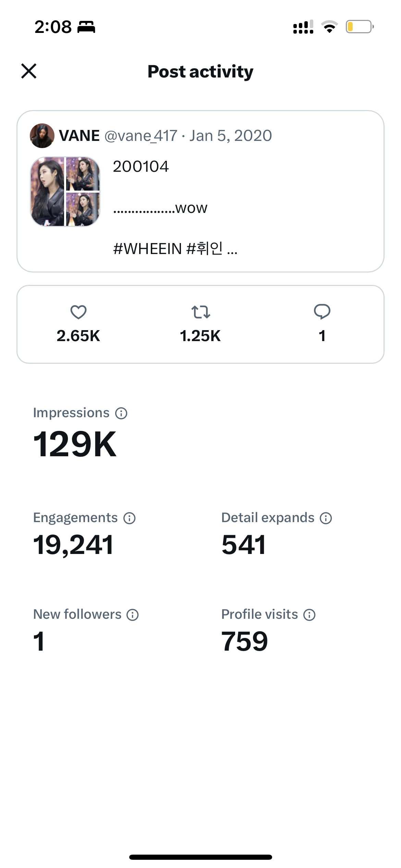Open the post's photo collage thumbnail
The width and height of the screenshot is (401, 868).
tap(65, 192)
